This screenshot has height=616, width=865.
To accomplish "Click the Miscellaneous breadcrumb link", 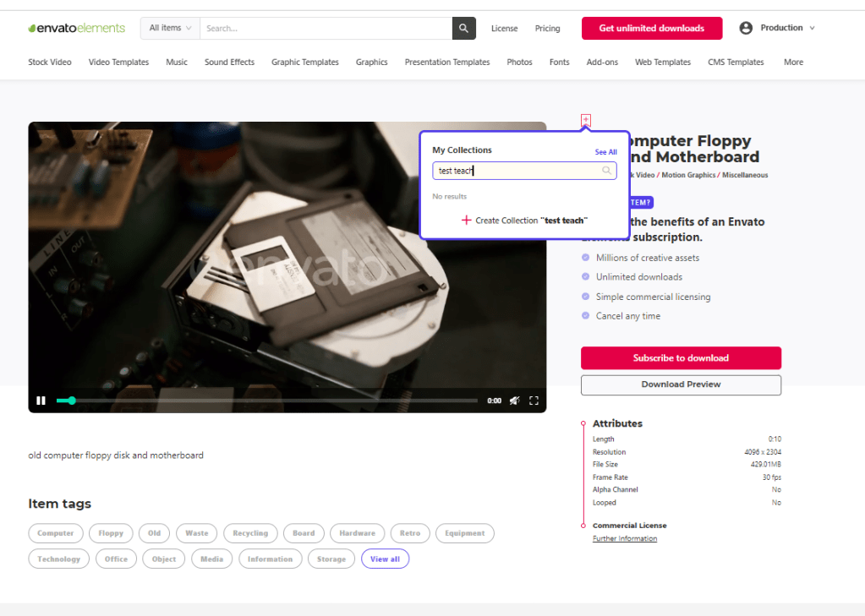I will 745,175.
